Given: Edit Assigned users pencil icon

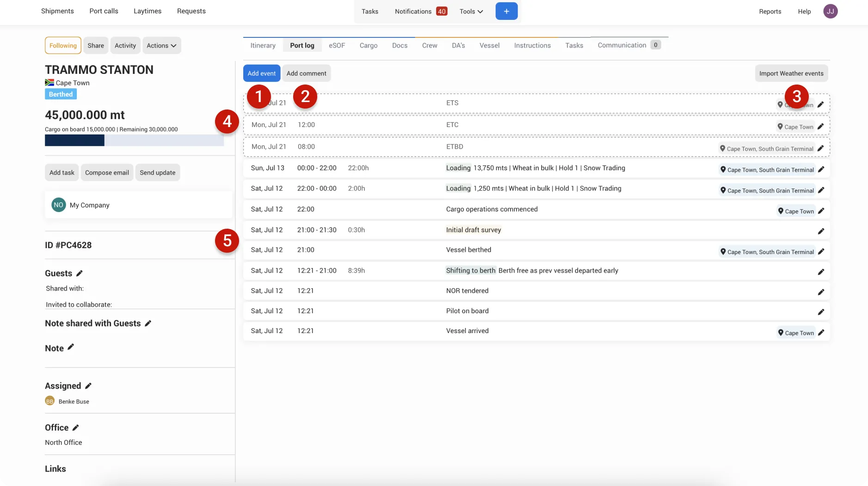Looking at the screenshot, I should pos(88,386).
